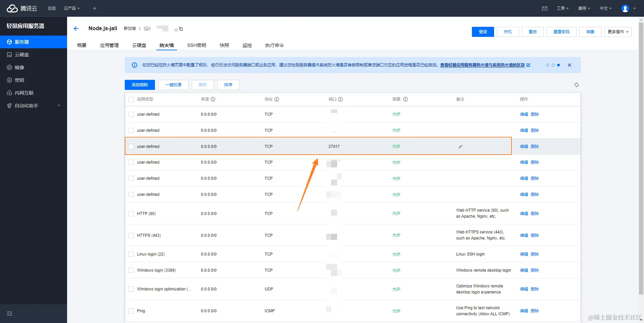Click the 重置密码 button

[561, 32]
